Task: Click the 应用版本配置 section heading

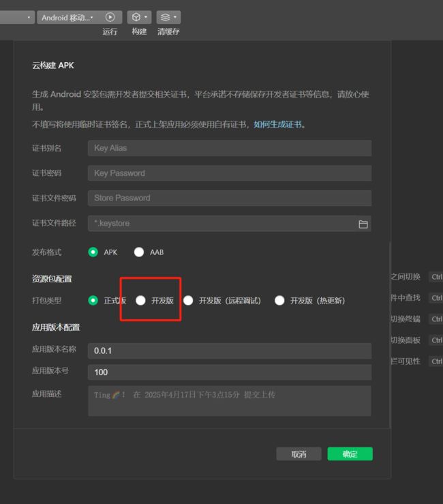Action: (x=56, y=327)
